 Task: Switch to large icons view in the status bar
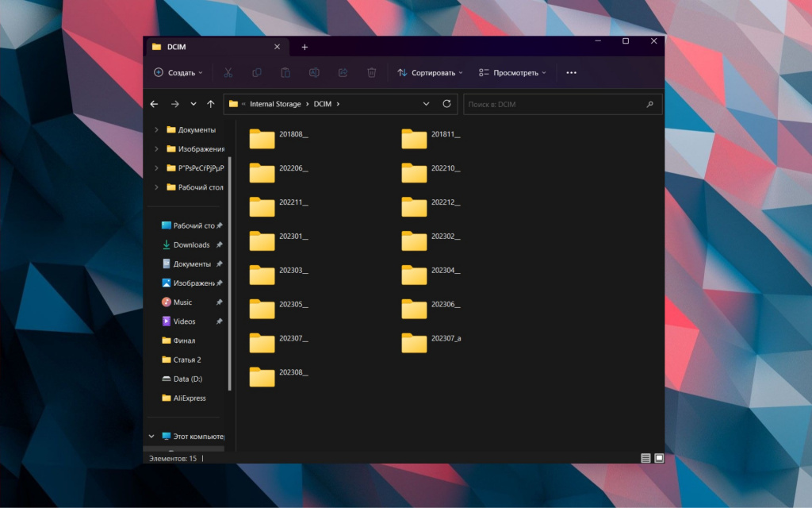tap(659, 458)
